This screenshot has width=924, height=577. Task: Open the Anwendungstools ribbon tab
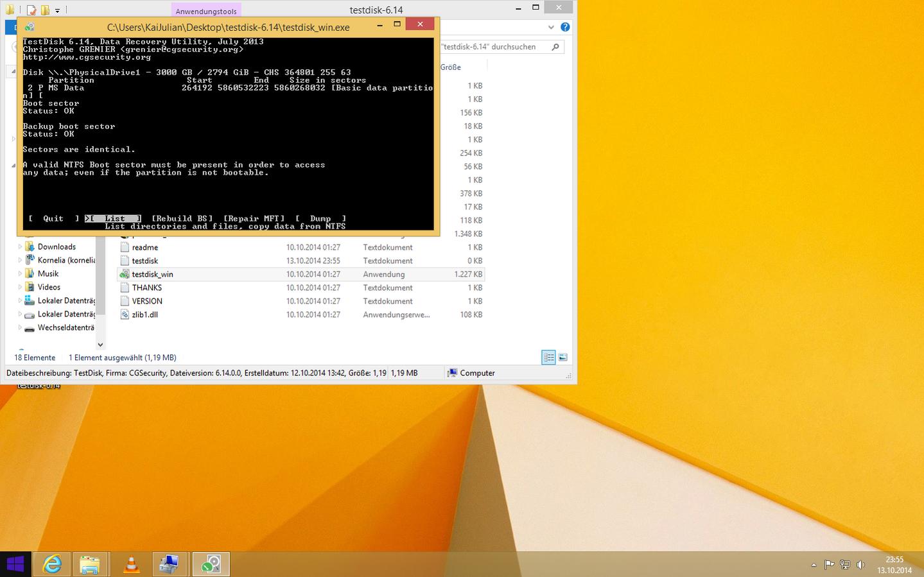click(206, 11)
